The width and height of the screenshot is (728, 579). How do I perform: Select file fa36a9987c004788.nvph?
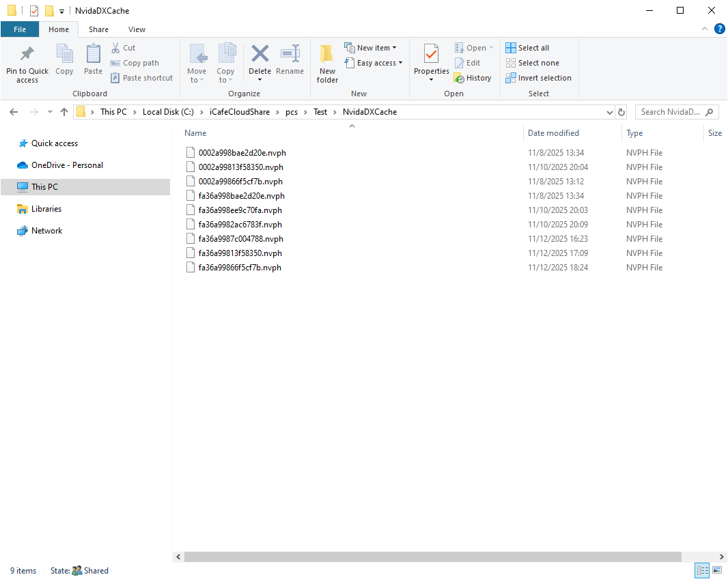pos(240,239)
